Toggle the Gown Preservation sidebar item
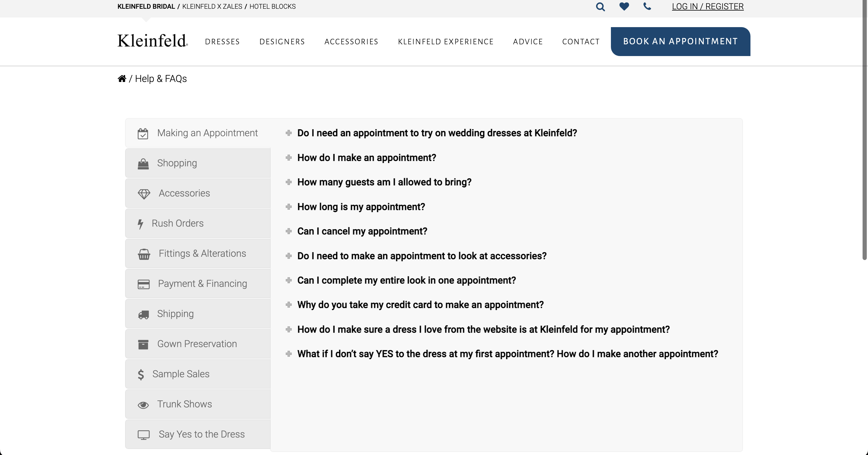This screenshot has height=455, width=868. pos(197,344)
